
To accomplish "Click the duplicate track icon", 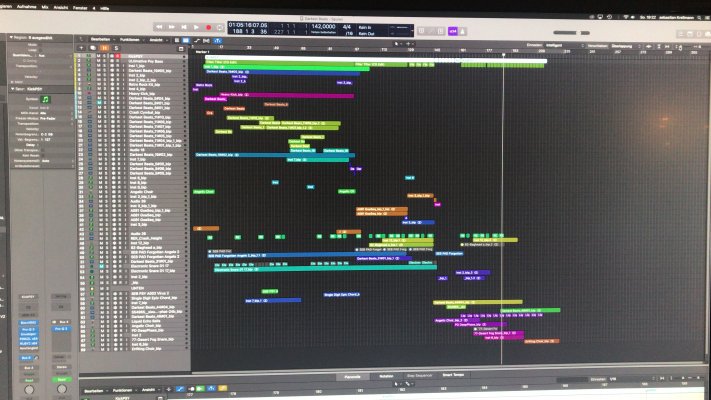I will click(93, 48).
